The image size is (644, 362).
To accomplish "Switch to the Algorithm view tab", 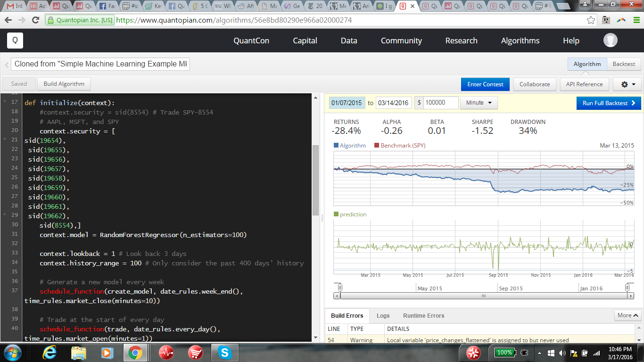I will pos(587,64).
